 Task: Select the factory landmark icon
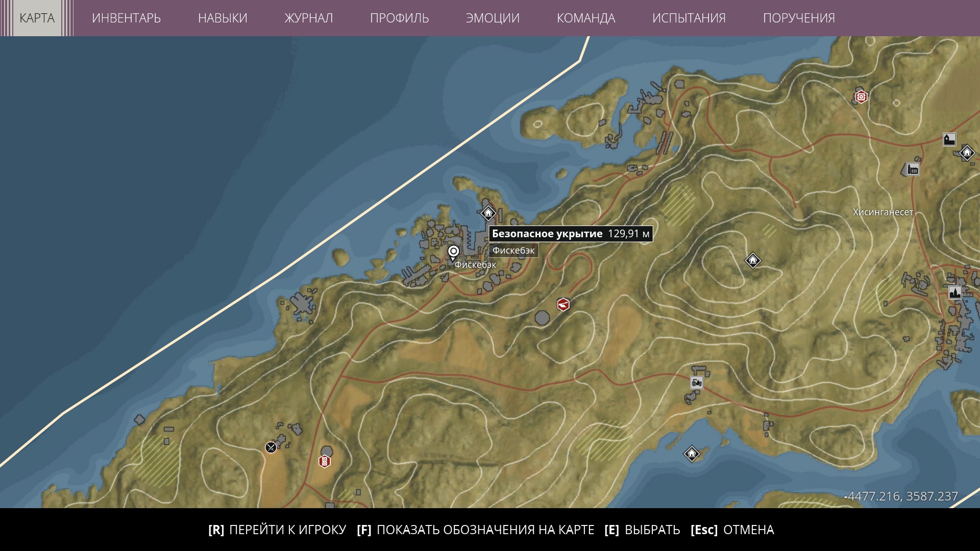coord(913,169)
